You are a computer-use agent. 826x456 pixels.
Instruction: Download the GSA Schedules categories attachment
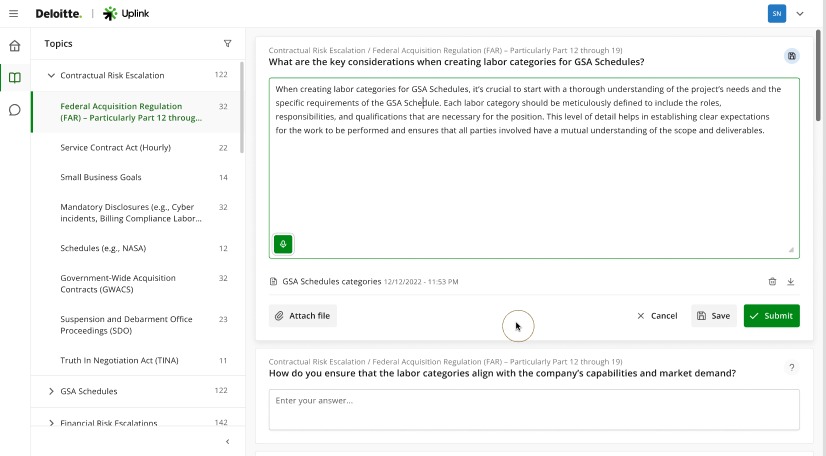click(791, 282)
